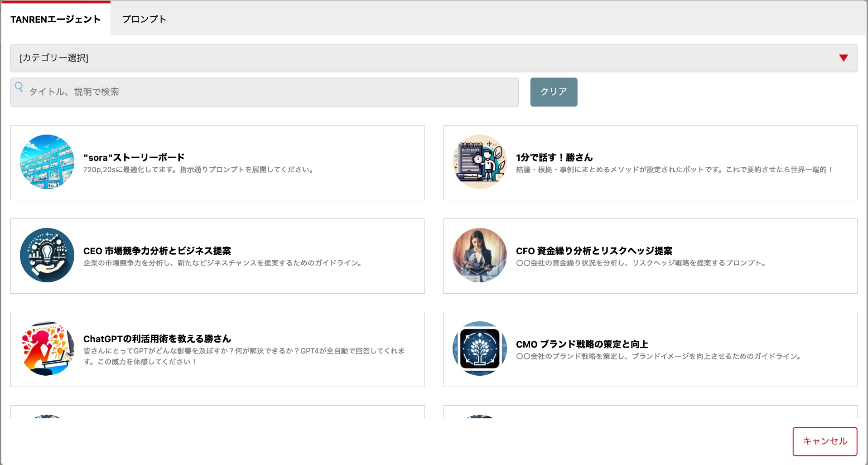
Task: Click the red triangle disclosure arrow
Action: click(x=843, y=58)
